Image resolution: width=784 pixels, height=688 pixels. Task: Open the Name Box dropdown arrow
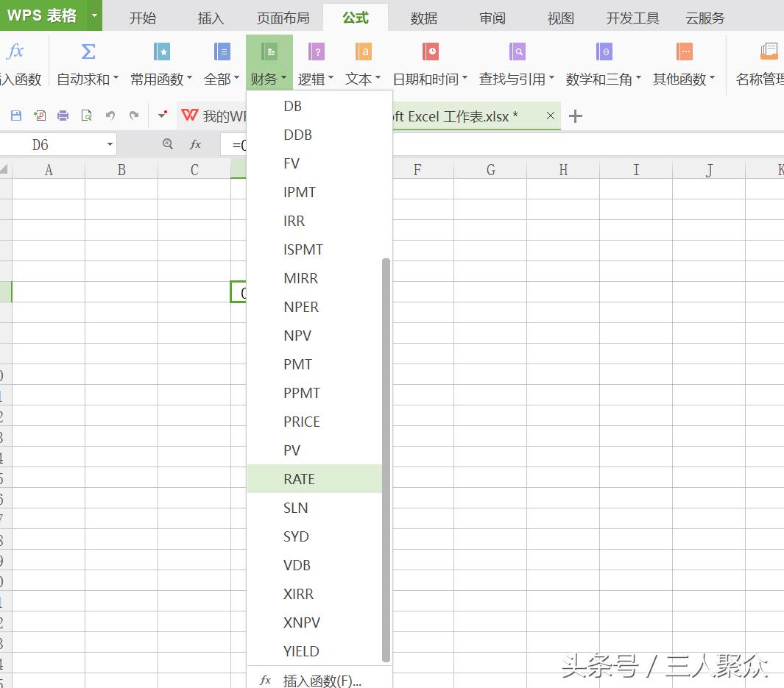point(110,144)
